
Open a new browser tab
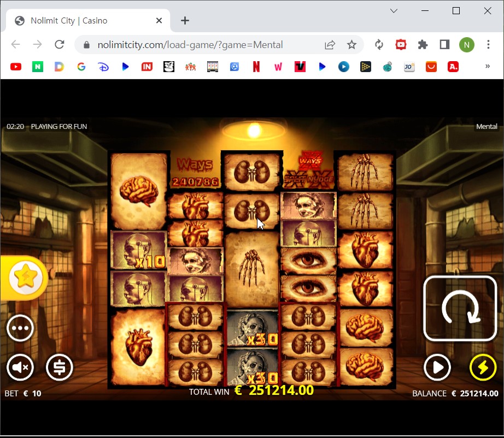(x=185, y=21)
